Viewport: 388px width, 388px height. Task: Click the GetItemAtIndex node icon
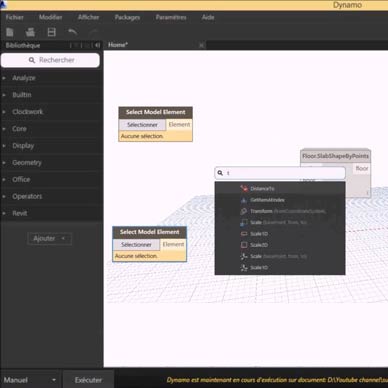(244, 200)
